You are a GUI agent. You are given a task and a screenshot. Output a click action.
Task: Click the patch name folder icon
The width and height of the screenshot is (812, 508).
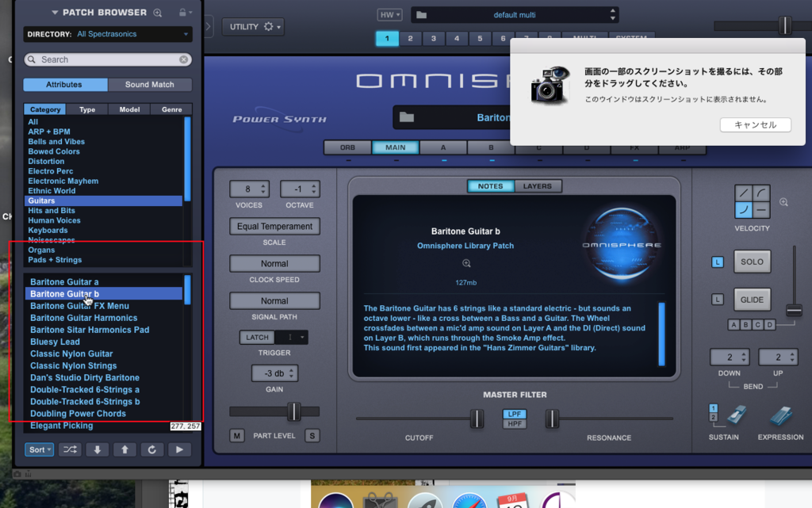[407, 117]
